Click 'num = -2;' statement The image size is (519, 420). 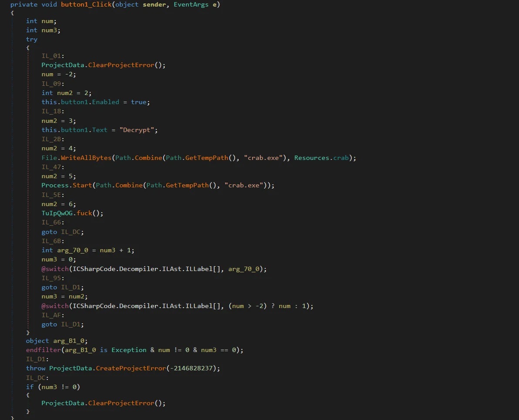[x=59, y=74]
